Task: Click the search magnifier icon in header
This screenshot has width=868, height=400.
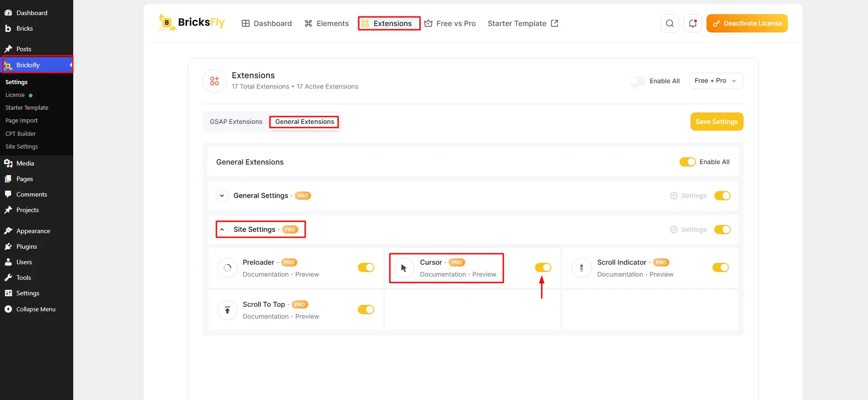Action: point(669,23)
